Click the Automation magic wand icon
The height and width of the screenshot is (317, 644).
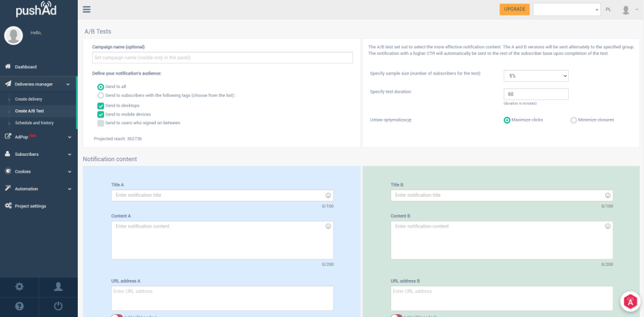[8, 188]
